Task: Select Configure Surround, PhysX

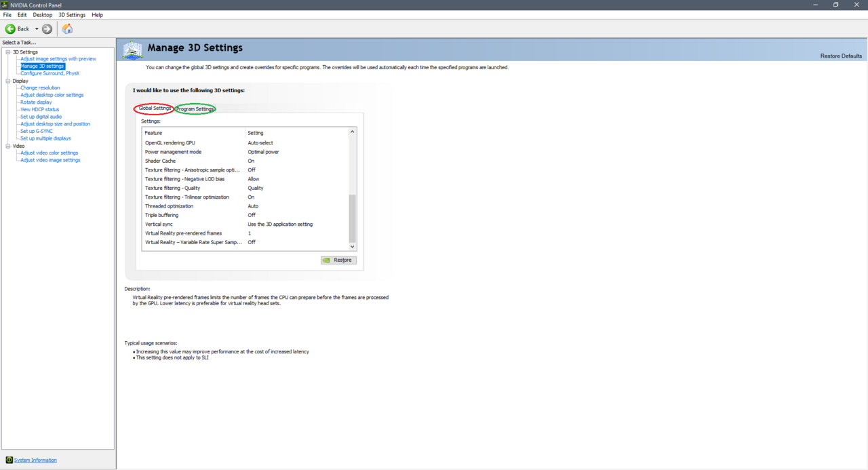Action: 50,73
